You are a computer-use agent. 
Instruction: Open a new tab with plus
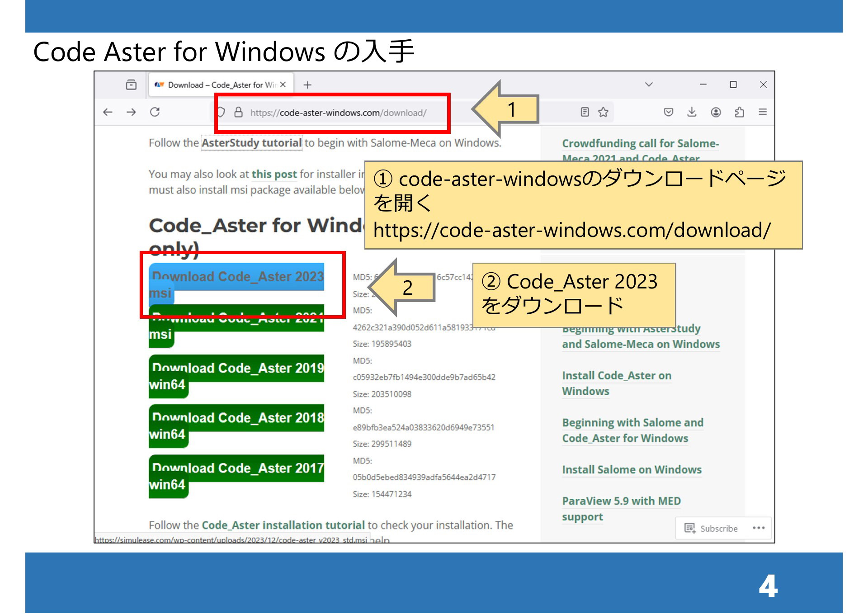pos(307,85)
